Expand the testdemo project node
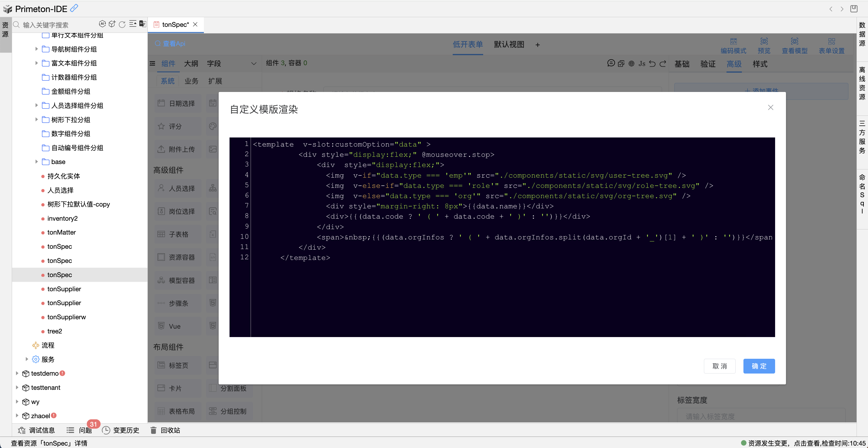Viewport: 868px width, 448px height. click(17, 373)
